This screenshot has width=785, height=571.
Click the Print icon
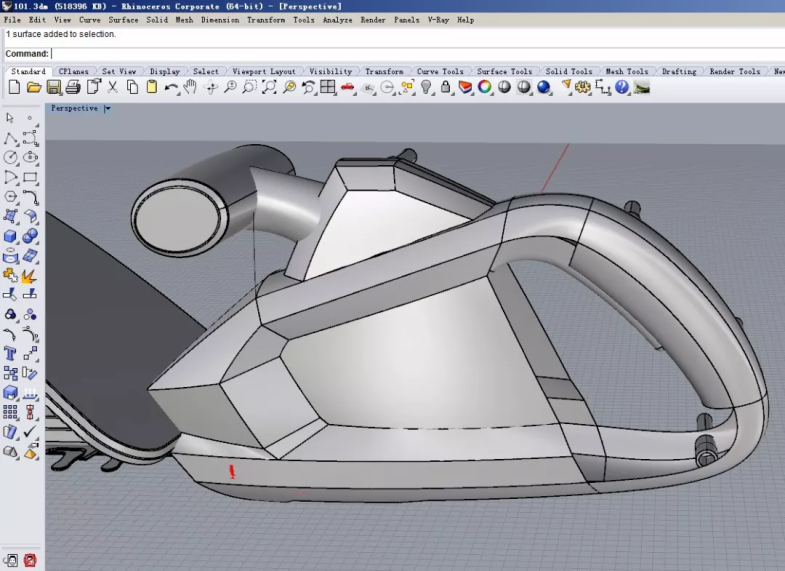pyautogui.click(x=73, y=88)
